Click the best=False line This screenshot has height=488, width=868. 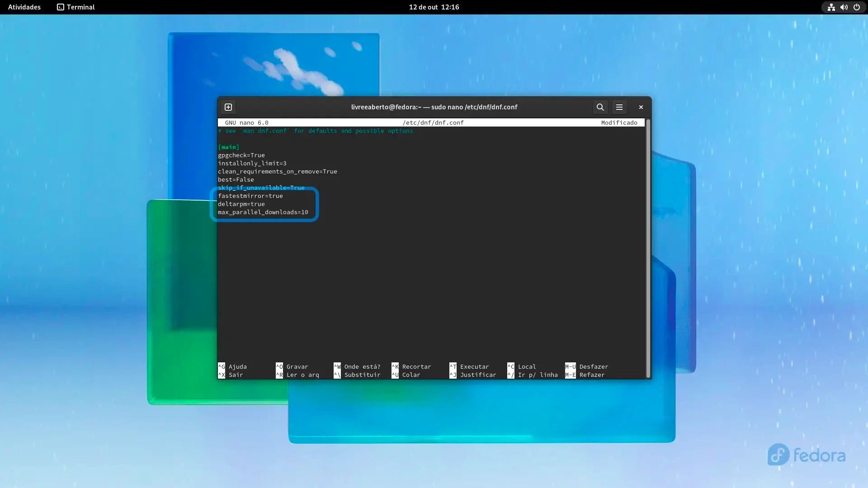coord(236,179)
